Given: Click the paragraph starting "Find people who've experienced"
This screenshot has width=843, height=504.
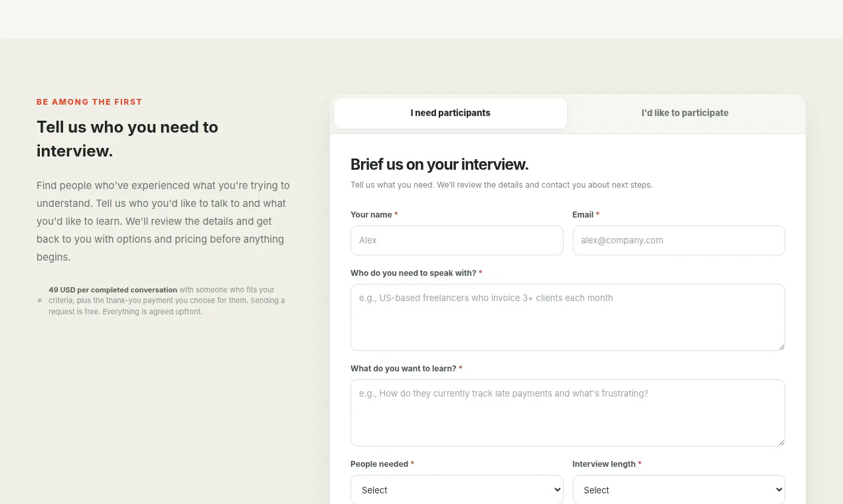Looking at the screenshot, I should coord(163,221).
